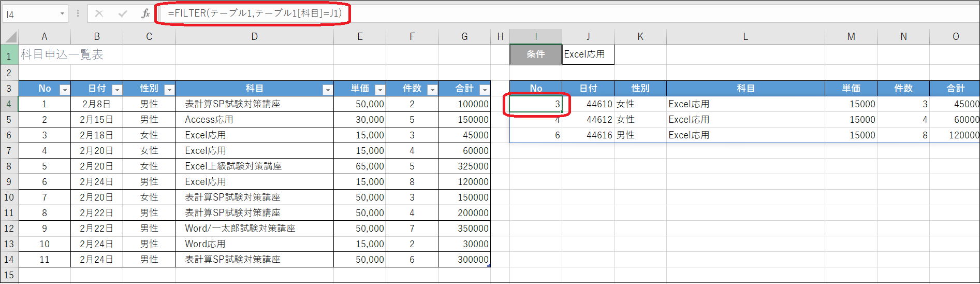
Task: Open the Name Box dropdown arrow
Action: pyautogui.click(x=62, y=13)
